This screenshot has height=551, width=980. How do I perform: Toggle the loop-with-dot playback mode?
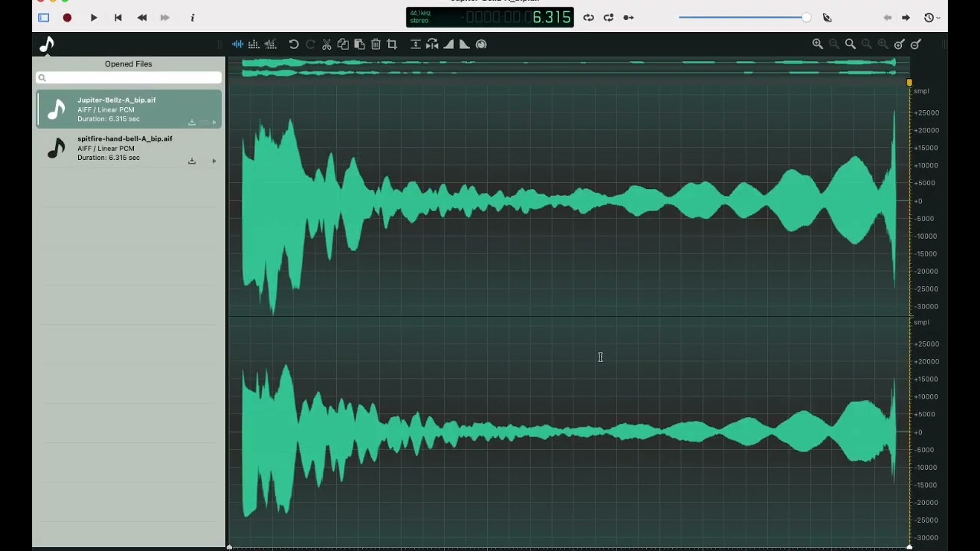[x=608, y=18]
